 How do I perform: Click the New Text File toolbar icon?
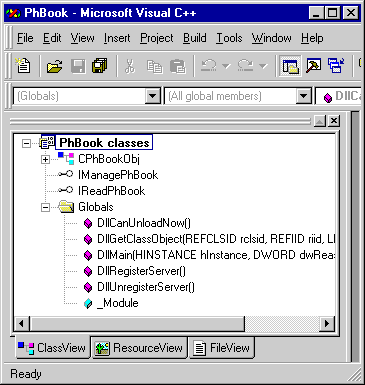[x=23, y=65]
